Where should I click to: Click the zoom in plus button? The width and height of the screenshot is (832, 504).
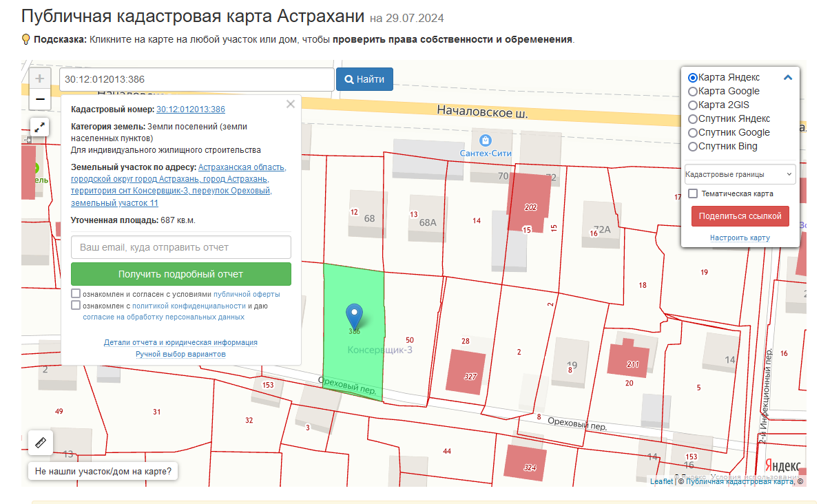39,78
